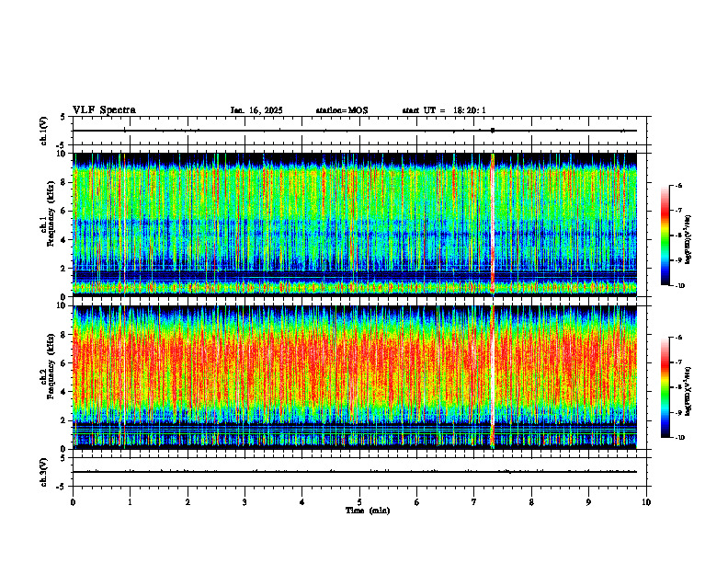
Task: Click the ch.1 spectrogram color scale bar
Action: [665, 236]
